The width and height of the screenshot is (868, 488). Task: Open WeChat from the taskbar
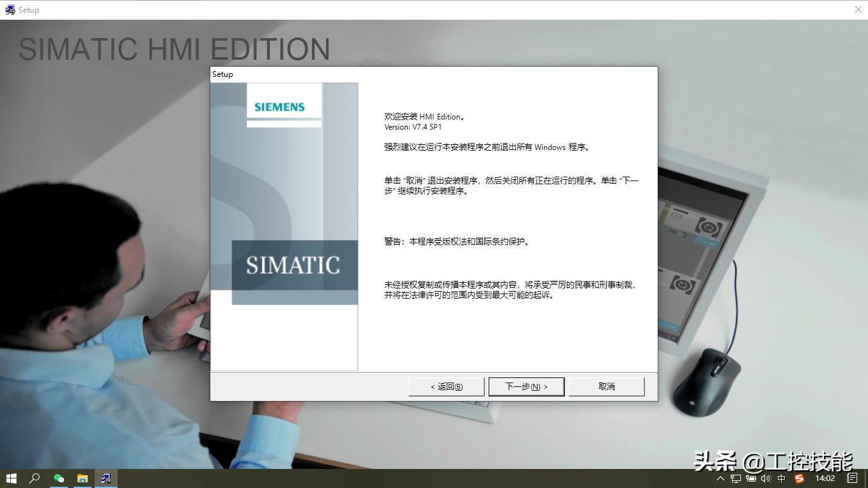pyautogui.click(x=59, y=478)
